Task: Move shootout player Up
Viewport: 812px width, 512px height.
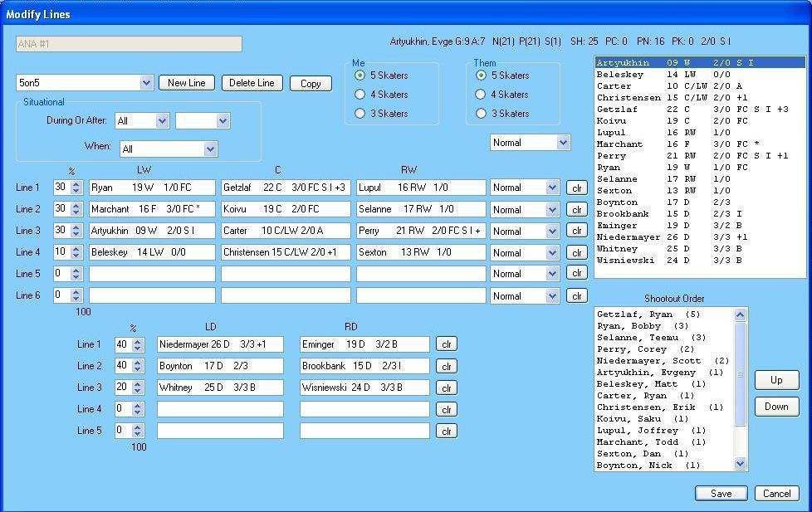Action: point(776,380)
